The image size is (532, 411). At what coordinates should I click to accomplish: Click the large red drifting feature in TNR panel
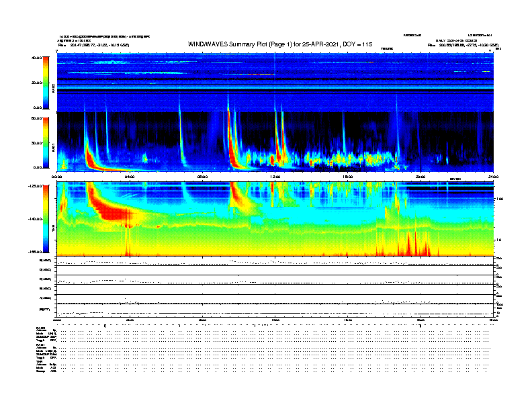(110, 209)
